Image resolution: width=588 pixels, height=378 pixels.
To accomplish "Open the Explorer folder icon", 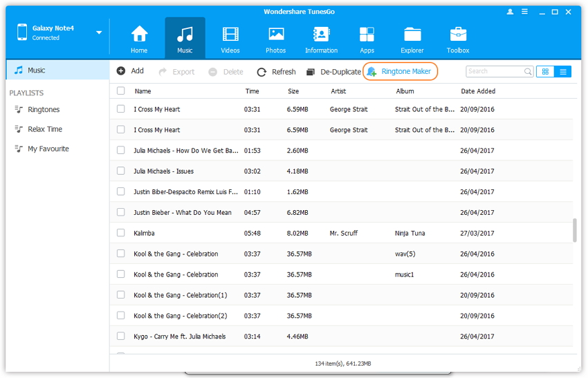I will [412, 35].
